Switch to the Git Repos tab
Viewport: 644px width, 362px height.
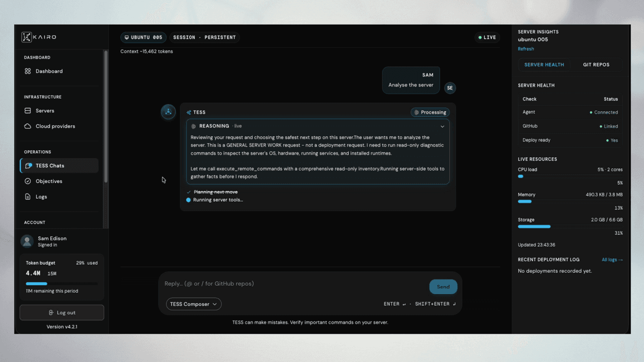point(596,65)
